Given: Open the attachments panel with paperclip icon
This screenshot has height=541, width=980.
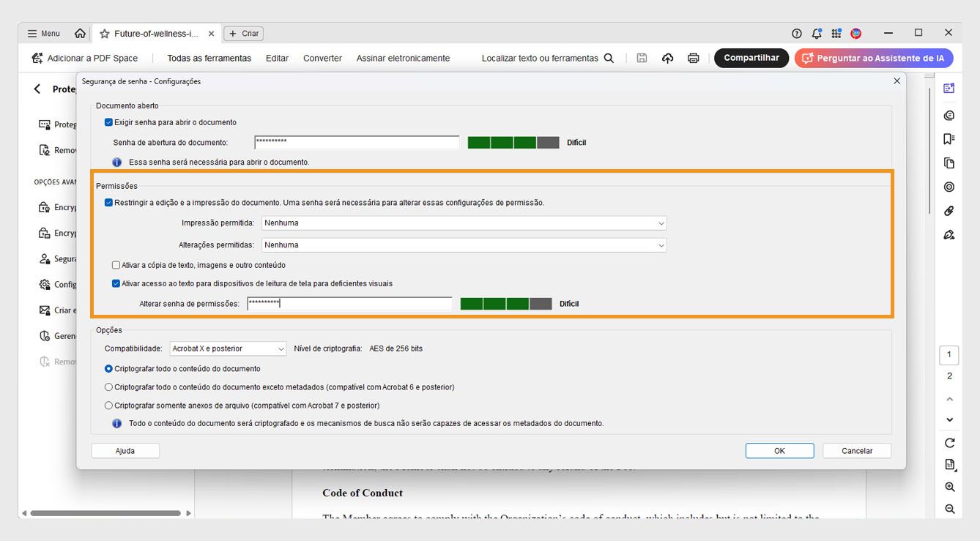Looking at the screenshot, I should (x=949, y=211).
